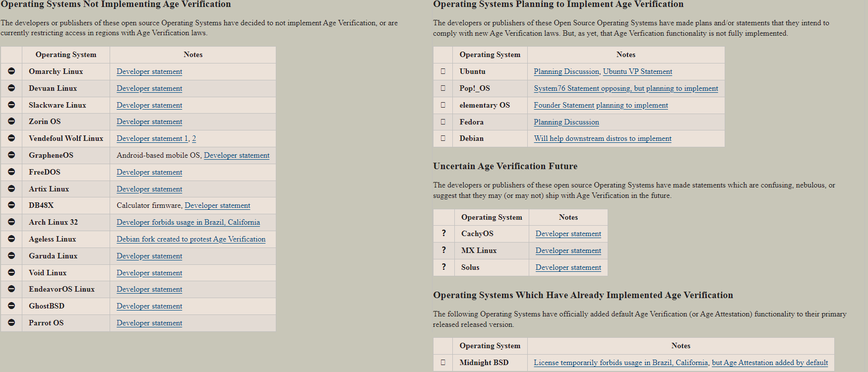868x372 pixels.
Task: Open the Void Linux Developer statement
Action: click(x=149, y=273)
